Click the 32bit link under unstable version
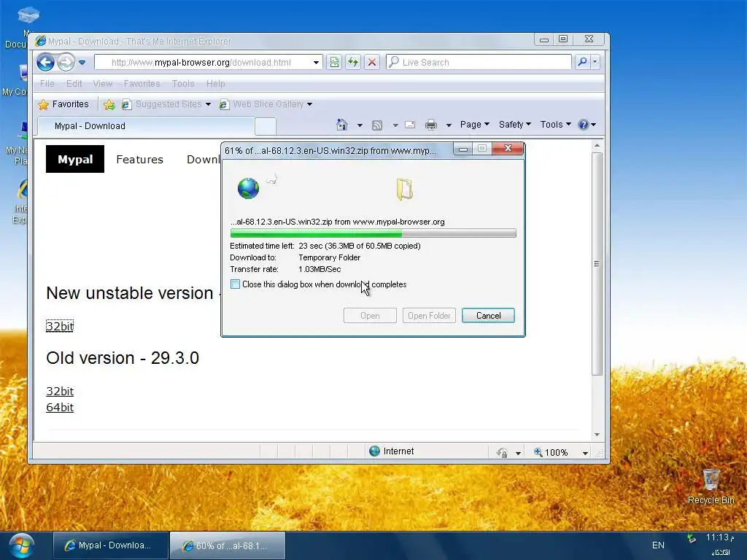The image size is (747, 560). [60, 326]
